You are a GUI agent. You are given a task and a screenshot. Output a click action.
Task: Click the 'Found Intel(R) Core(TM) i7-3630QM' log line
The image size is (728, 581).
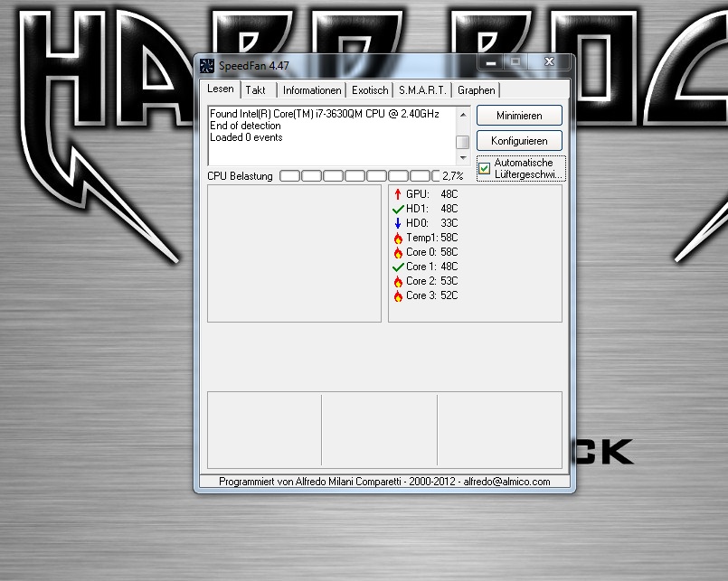(x=325, y=114)
